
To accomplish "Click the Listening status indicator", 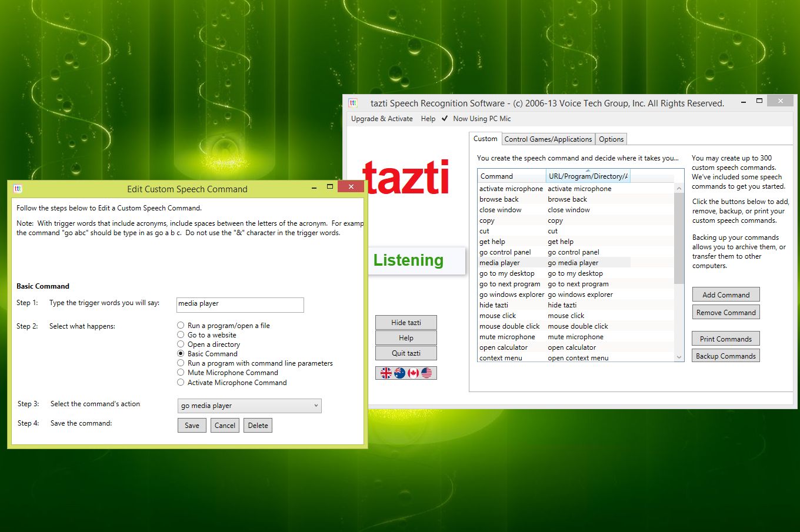I will [408, 260].
